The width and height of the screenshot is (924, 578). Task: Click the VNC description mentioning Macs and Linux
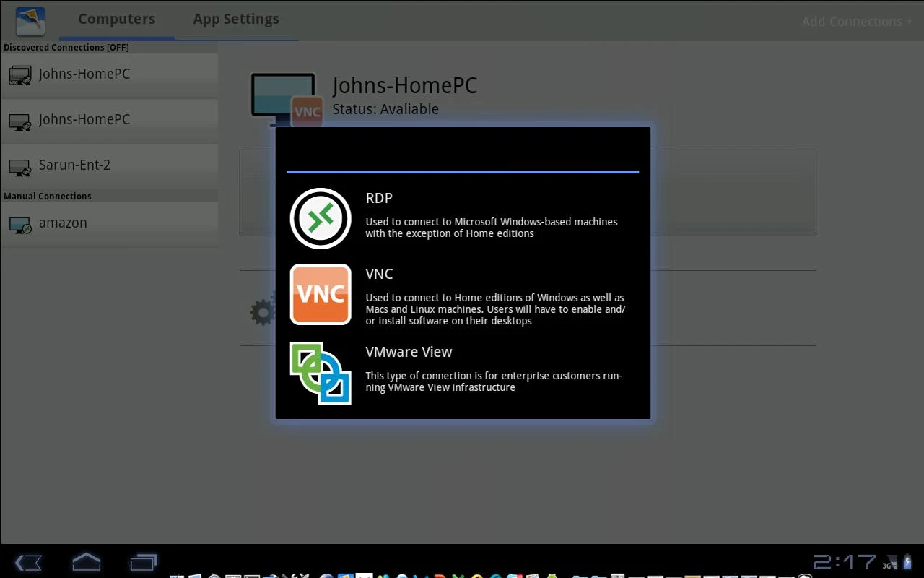point(495,309)
